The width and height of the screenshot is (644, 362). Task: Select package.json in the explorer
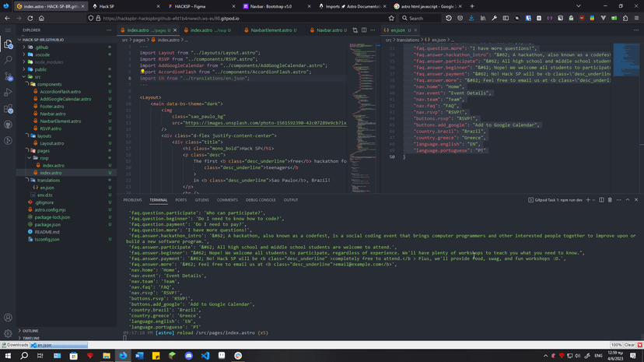pos(47,224)
